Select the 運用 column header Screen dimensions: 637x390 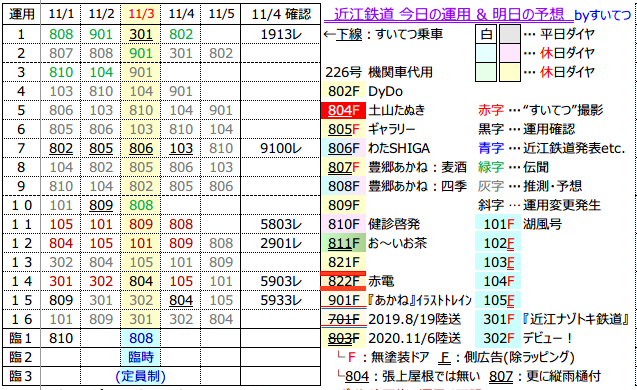(x=22, y=14)
